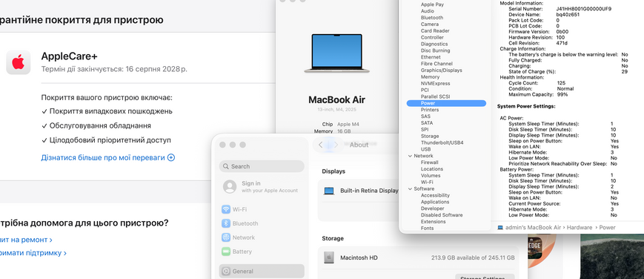The width and height of the screenshot is (644, 279).
Task: Select Disabled Software in System Information list
Action: [x=442, y=215]
